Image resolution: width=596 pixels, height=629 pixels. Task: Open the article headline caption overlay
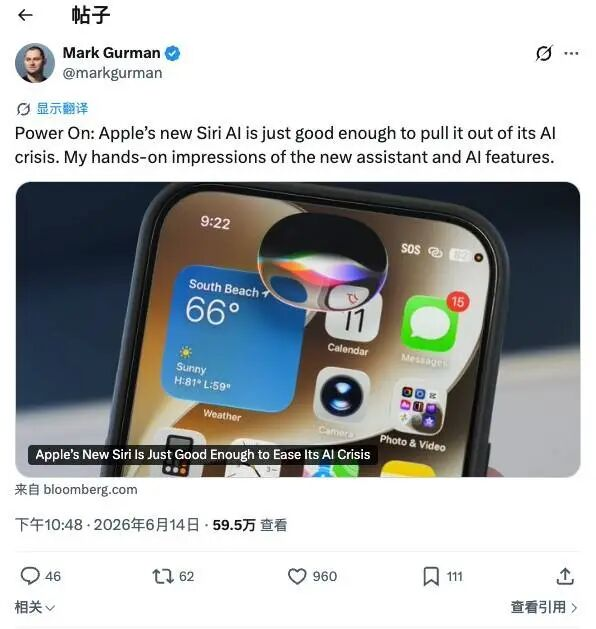pos(203,455)
